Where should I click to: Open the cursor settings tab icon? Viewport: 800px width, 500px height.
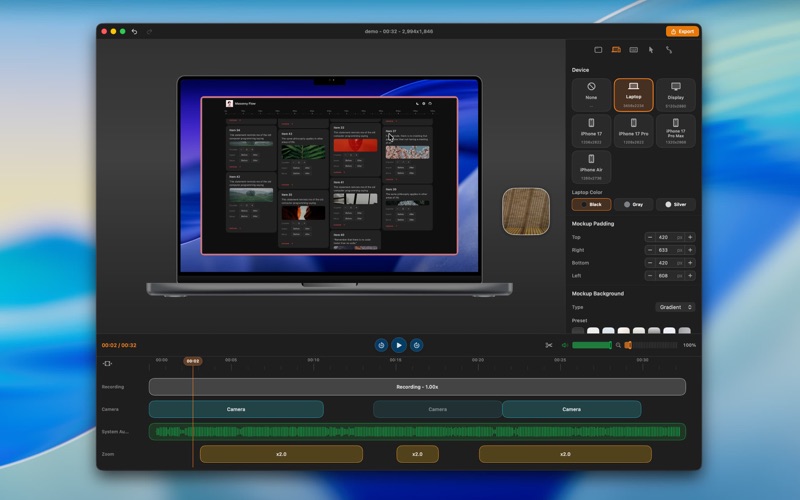point(651,50)
